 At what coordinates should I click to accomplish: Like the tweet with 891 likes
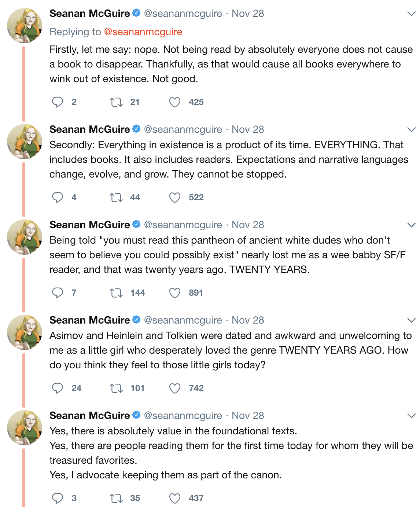point(175,293)
